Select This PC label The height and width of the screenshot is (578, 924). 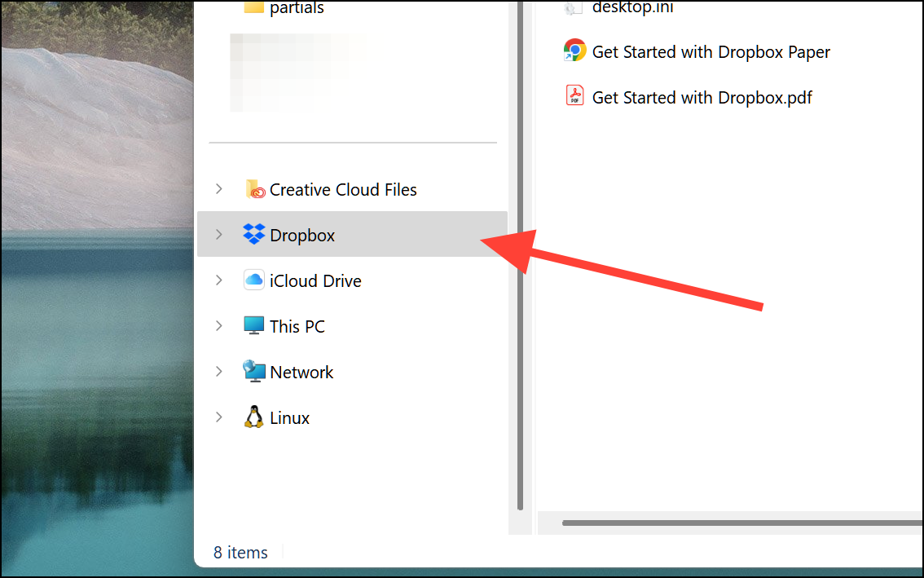(x=297, y=326)
